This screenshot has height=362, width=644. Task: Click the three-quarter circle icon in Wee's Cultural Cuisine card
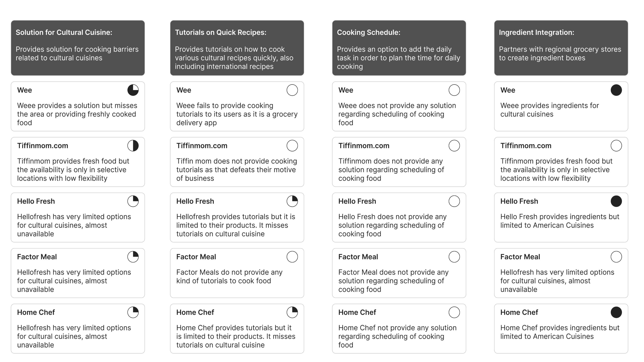pos(133,90)
